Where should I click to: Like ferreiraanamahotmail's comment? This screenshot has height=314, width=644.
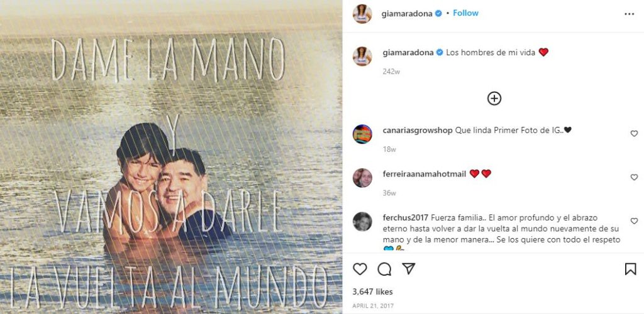(634, 177)
